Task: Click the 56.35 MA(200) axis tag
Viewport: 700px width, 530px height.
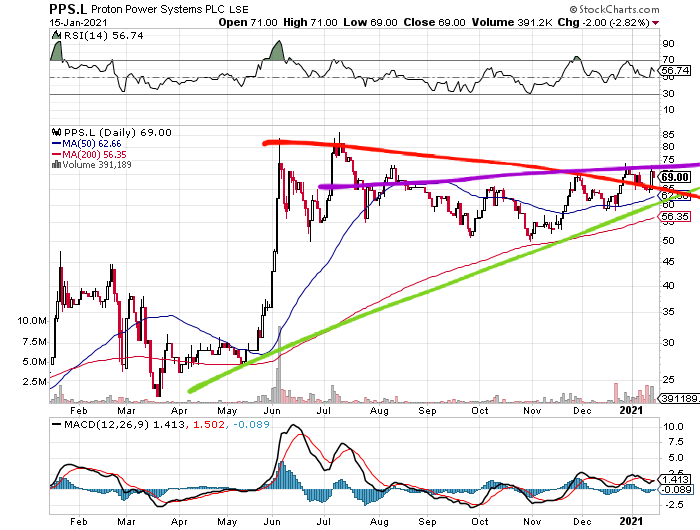Action: [675, 217]
